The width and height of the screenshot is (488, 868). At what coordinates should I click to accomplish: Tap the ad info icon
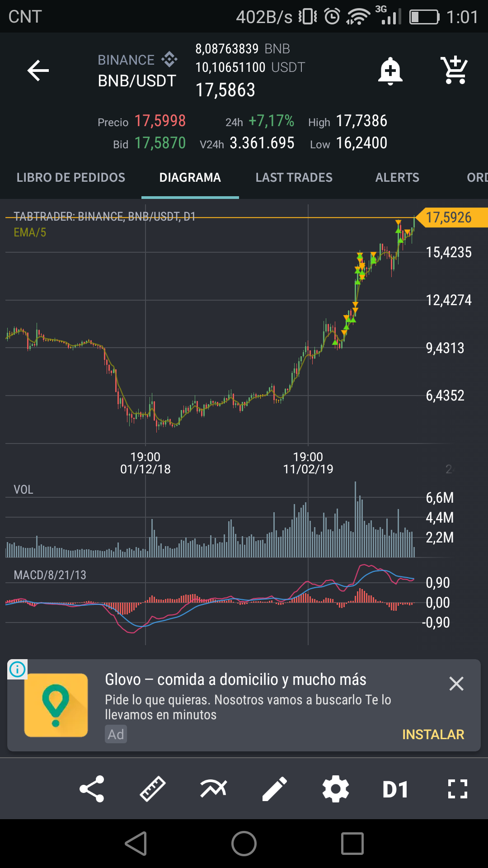pos(18,669)
